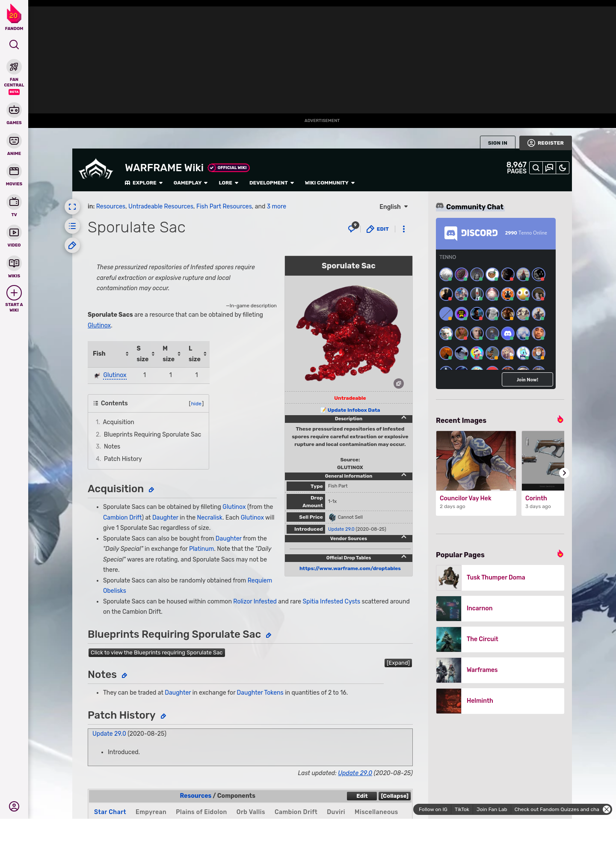Viewport: 616px width, 856px height.
Task: Select the Plains of Eidolon tab
Action: coord(201,812)
